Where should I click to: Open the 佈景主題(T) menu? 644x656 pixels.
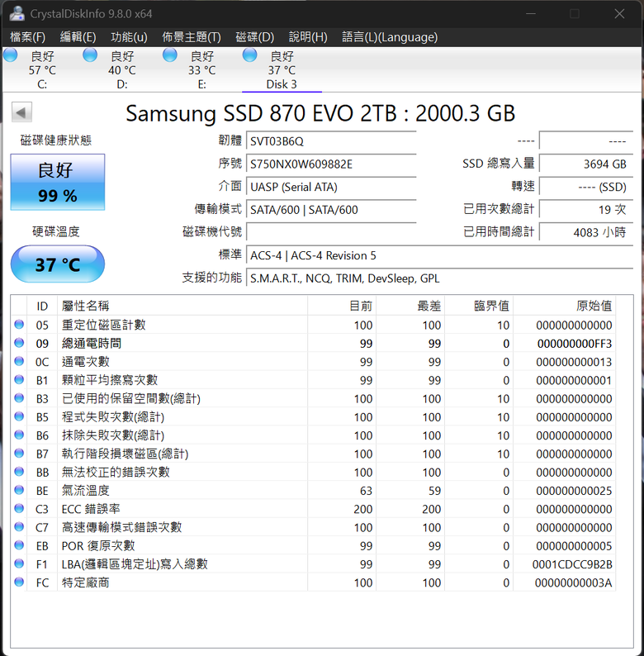(191, 37)
